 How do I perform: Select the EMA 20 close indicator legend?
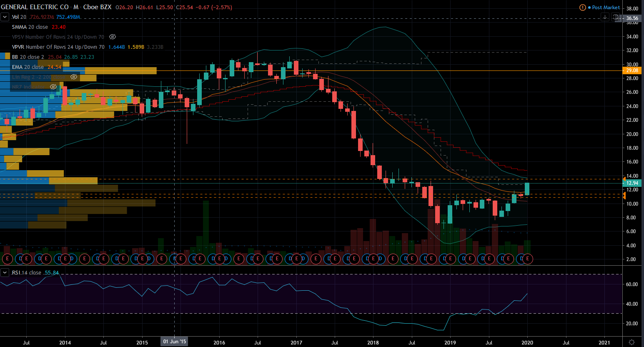click(28, 67)
